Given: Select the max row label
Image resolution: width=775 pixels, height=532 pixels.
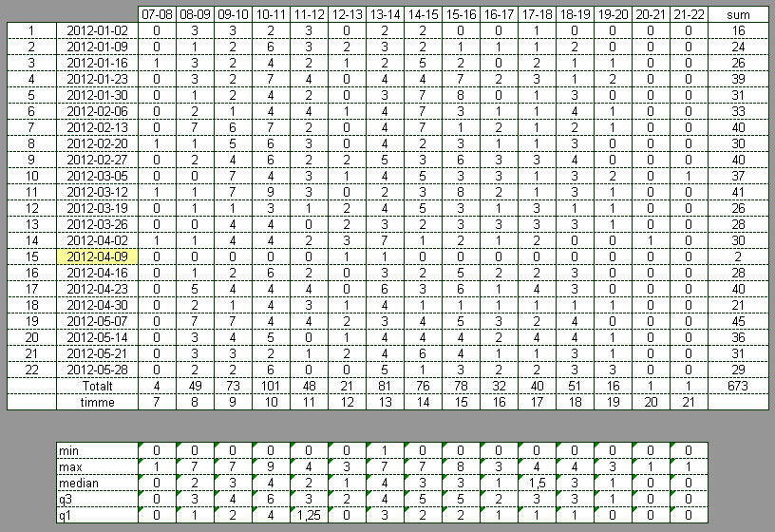Looking at the screenshot, I should [98, 466].
